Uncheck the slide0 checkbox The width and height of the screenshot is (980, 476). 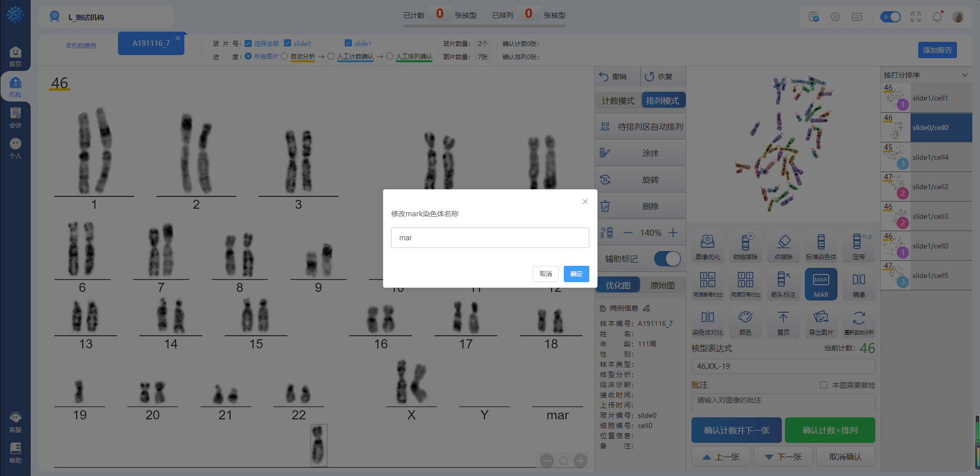[x=288, y=43]
